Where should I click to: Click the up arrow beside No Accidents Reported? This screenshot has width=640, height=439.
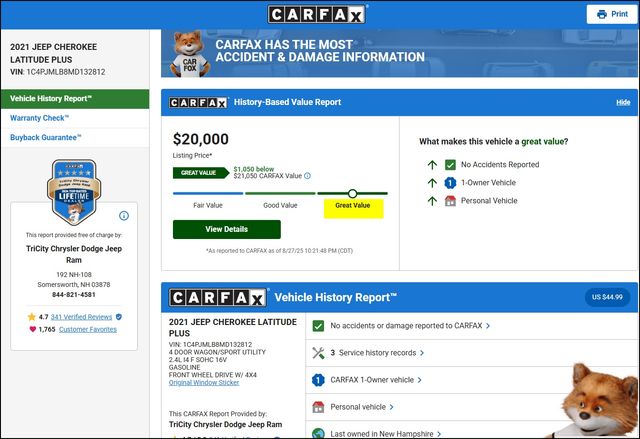(x=432, y=165)
